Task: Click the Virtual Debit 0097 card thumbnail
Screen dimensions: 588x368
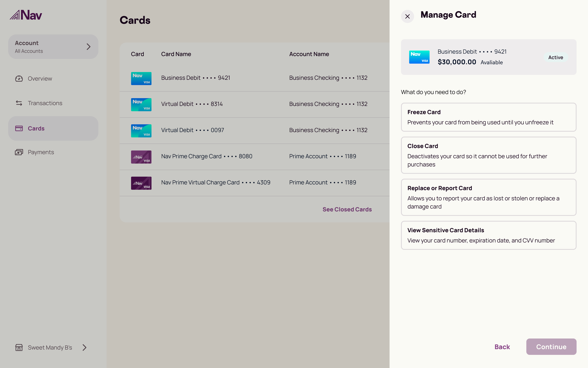Action: pos(141,131)
